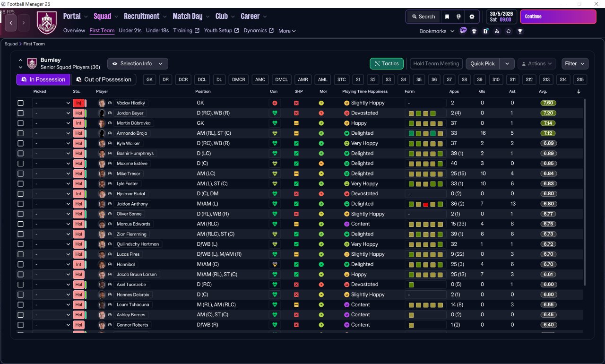
Task: Click the Devastated face icon for Axel Tuanzebe
Action: pyautogui.click(x=346, y=285)
